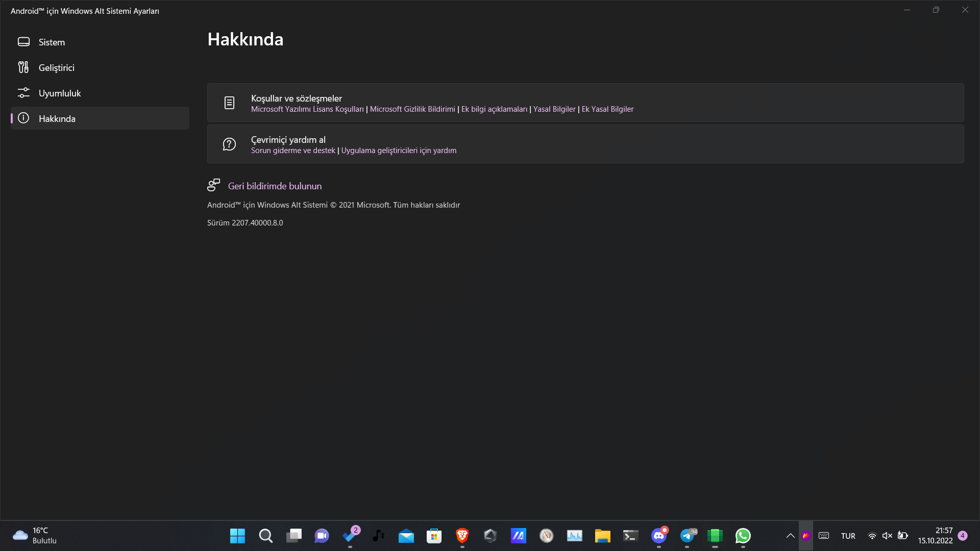980x551 pixels.
Task: Open Microsoft Yazılımı Lisans Koşulları link
Action: 307,109
